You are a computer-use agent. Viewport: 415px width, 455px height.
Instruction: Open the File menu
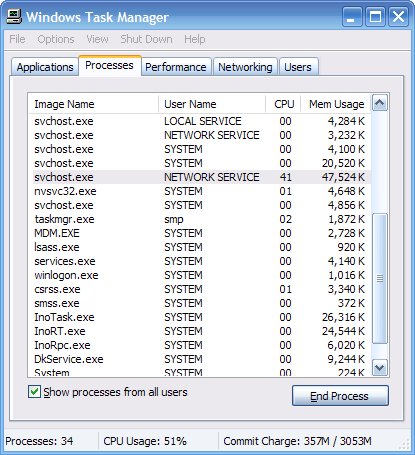coord(17,39)
